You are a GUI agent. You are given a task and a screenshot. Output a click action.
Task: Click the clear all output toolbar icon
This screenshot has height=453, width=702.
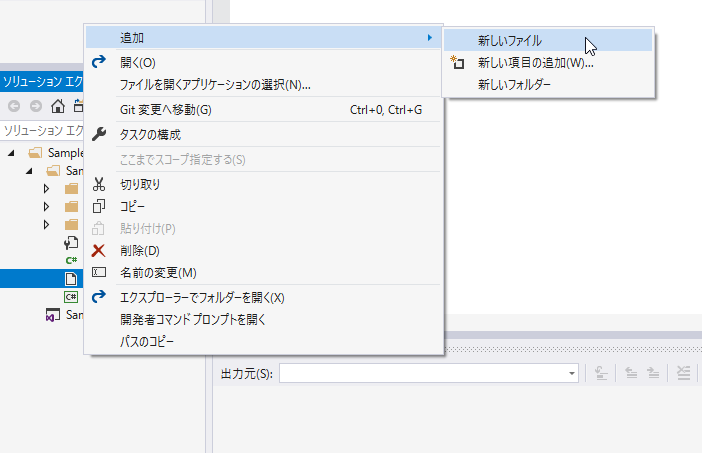(x=683, y=373)
